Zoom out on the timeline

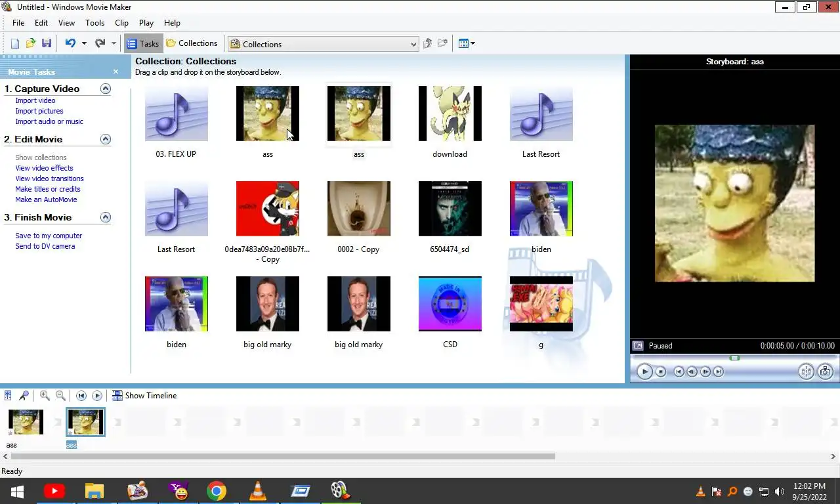(60, 396)
